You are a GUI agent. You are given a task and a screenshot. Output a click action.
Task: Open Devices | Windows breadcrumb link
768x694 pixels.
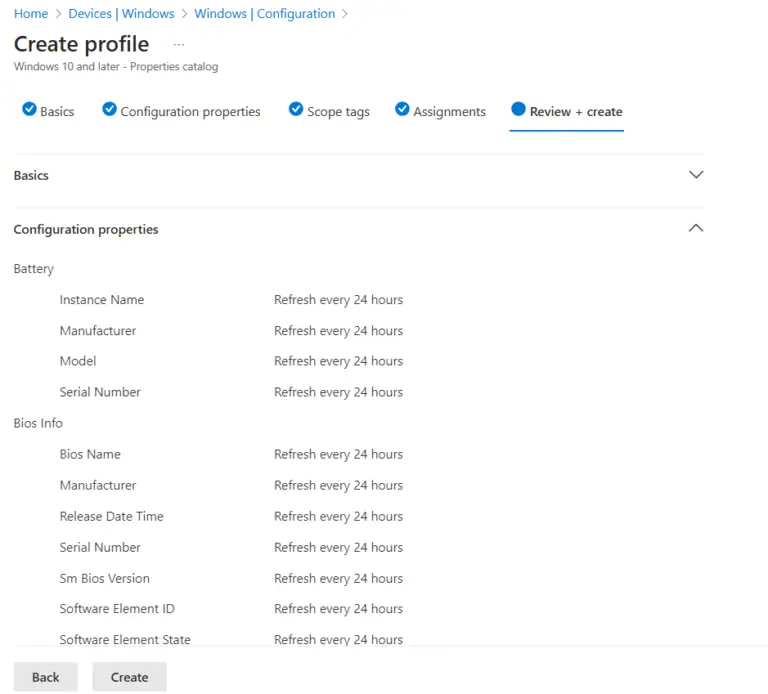[x=121, y=14]
